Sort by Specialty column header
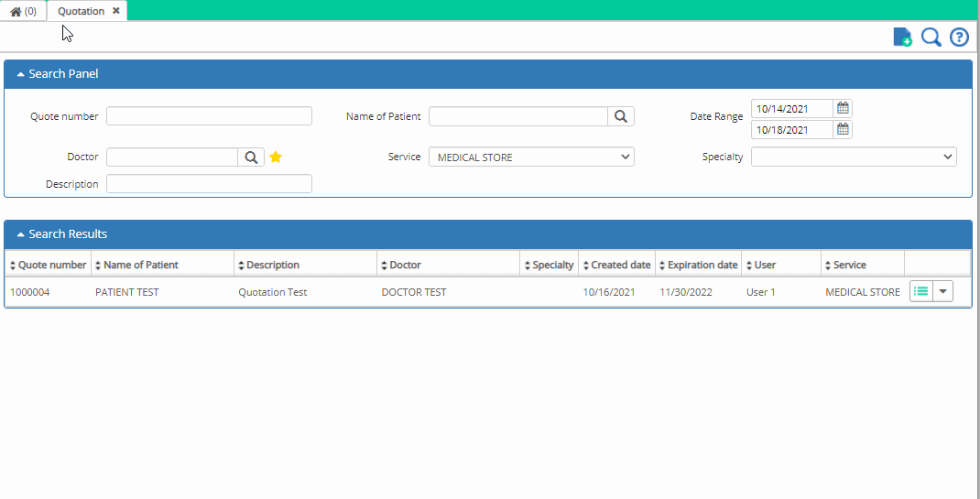This screenshot has width=980, height=499. click(550, 265)
